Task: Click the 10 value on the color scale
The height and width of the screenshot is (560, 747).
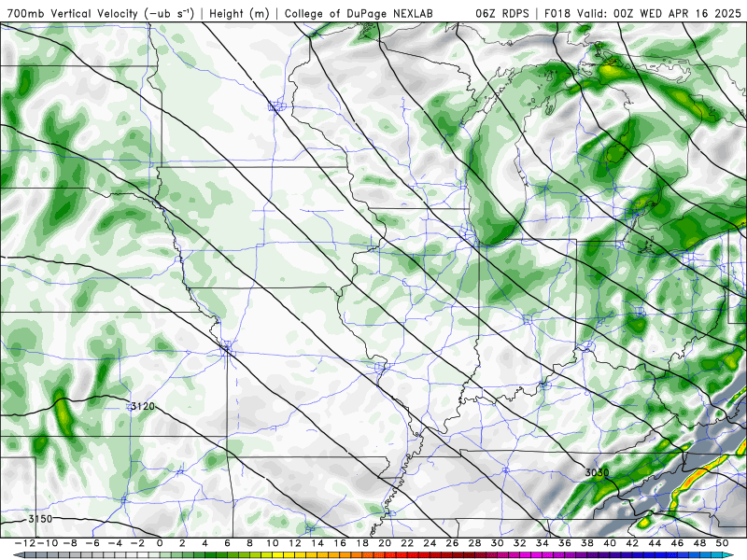Action: click(x=273, y=543)
